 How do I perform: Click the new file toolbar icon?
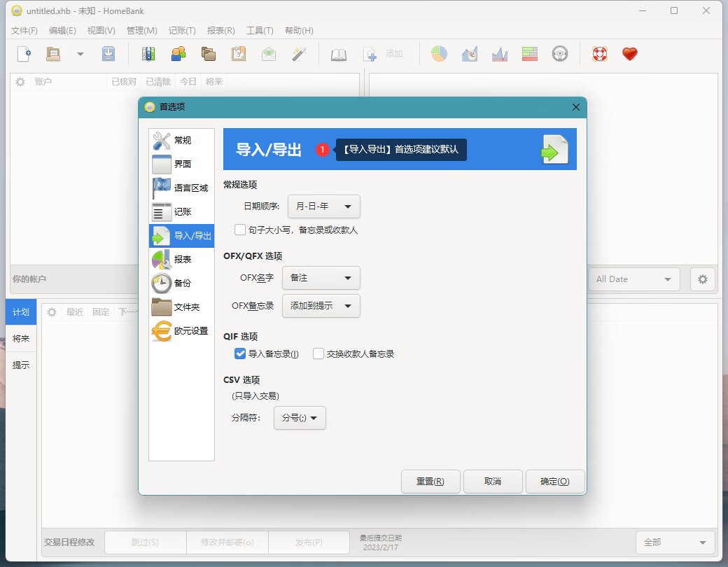click(x=24, y=55)
